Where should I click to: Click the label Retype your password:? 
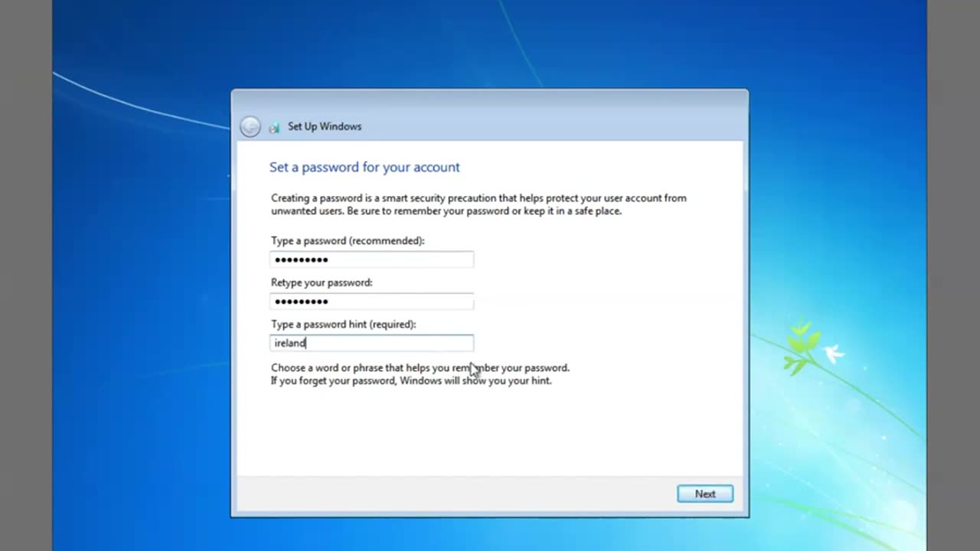322,282
